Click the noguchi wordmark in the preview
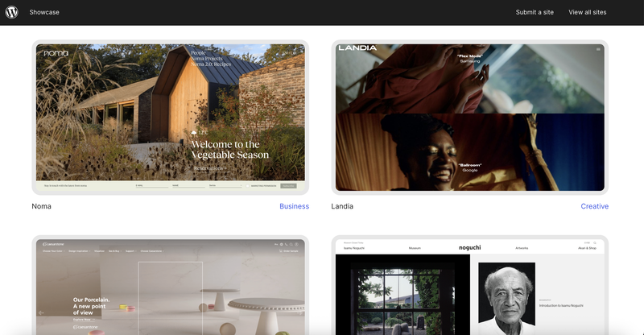 pyautogui.click(x=469, y=247)
